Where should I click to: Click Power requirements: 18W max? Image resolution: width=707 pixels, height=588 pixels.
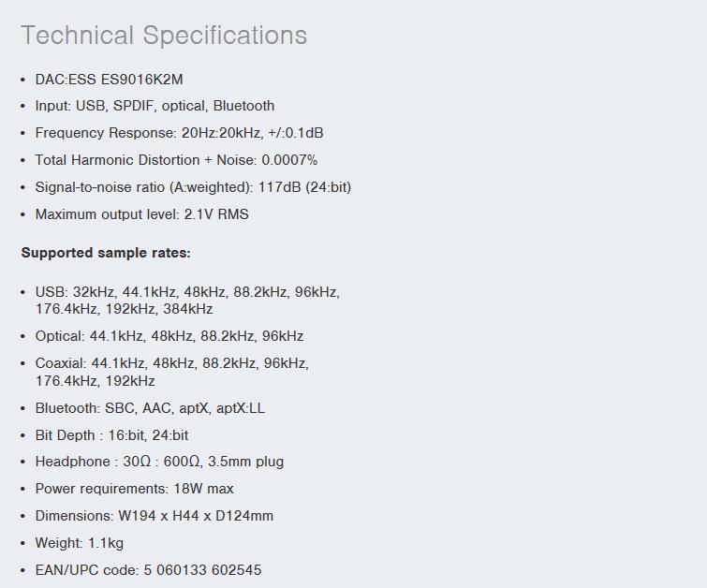click(x=134, y=489)
